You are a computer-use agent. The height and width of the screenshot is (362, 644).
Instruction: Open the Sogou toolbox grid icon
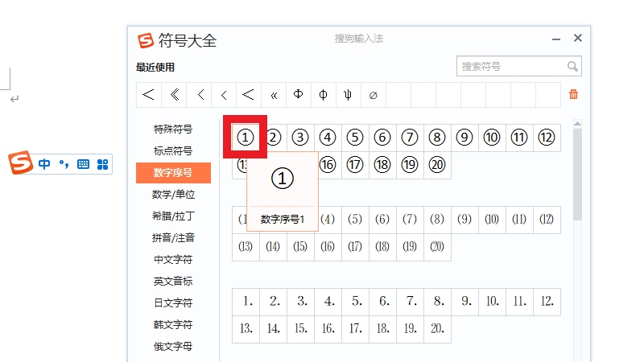pos(102,164)
